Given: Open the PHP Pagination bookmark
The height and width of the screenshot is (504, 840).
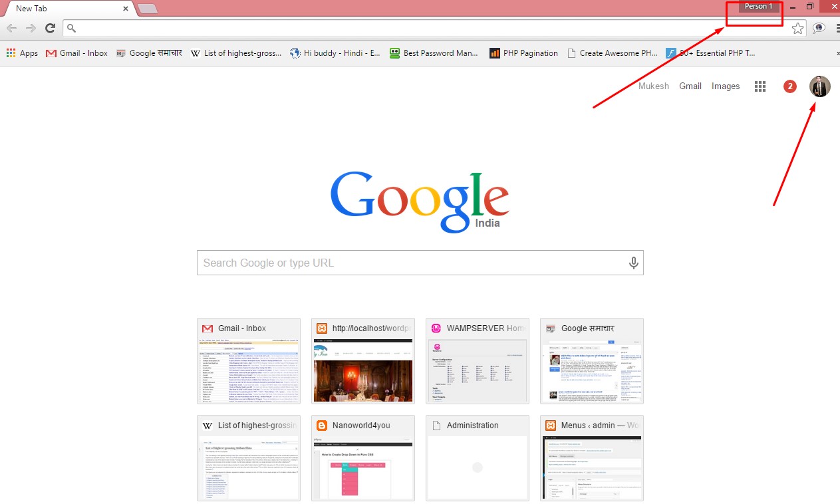Looking at the screenshot, I should click(523, 53).
